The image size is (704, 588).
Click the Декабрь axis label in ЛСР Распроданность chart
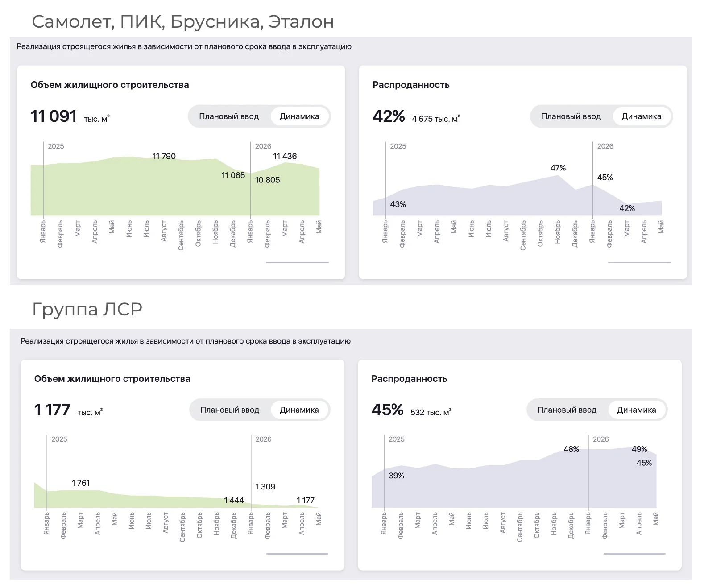pos(571,526)
